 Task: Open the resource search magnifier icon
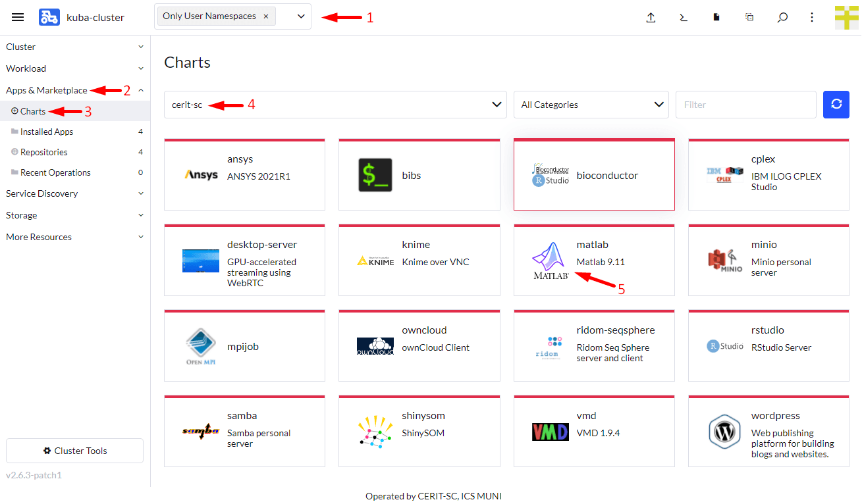tap(782, 18)
